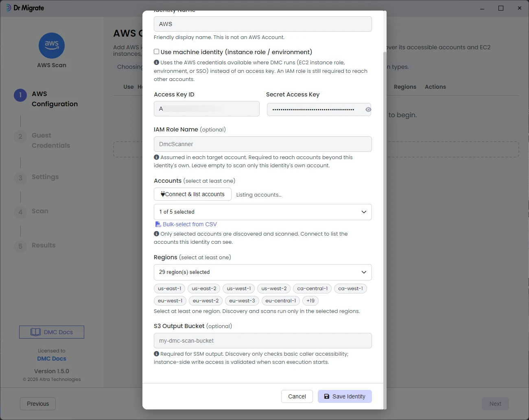Click the Regions column header in background table

(405, 87)
